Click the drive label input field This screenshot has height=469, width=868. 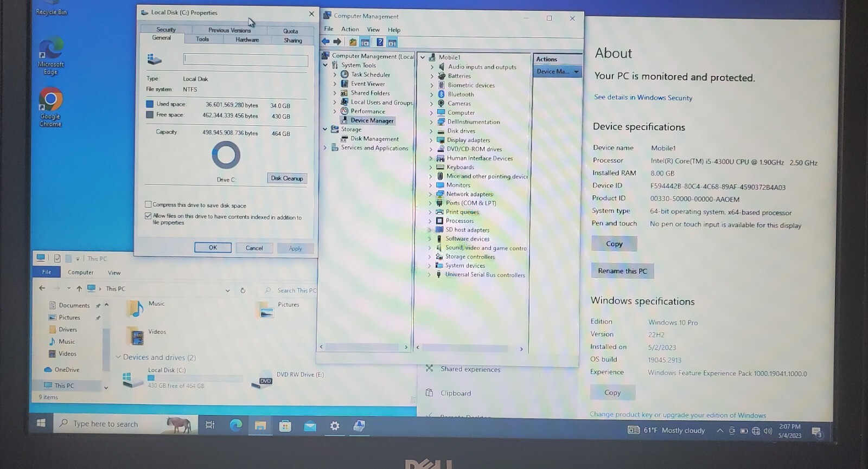point(246,60)
